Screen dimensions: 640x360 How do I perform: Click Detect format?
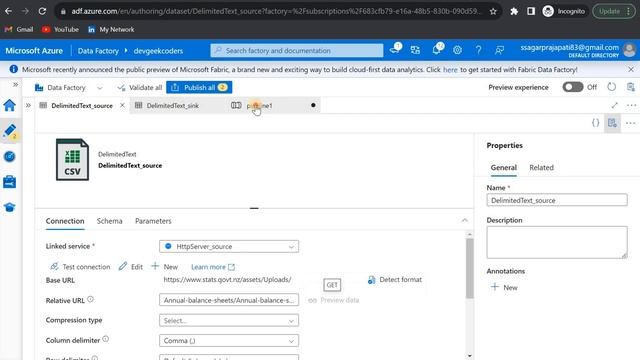(x=395, y=280)
